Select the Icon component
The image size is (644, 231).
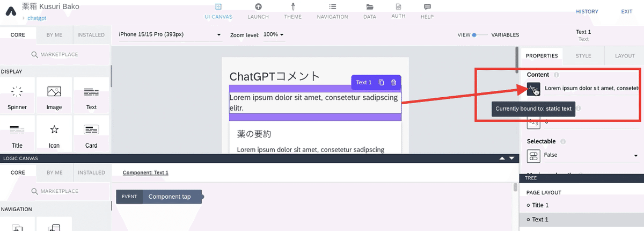54,134
